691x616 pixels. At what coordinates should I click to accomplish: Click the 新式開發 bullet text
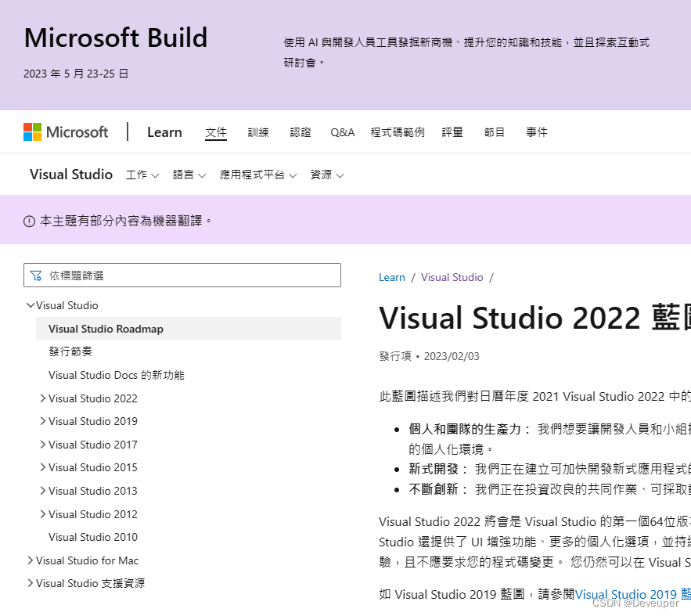pos(437,469)
